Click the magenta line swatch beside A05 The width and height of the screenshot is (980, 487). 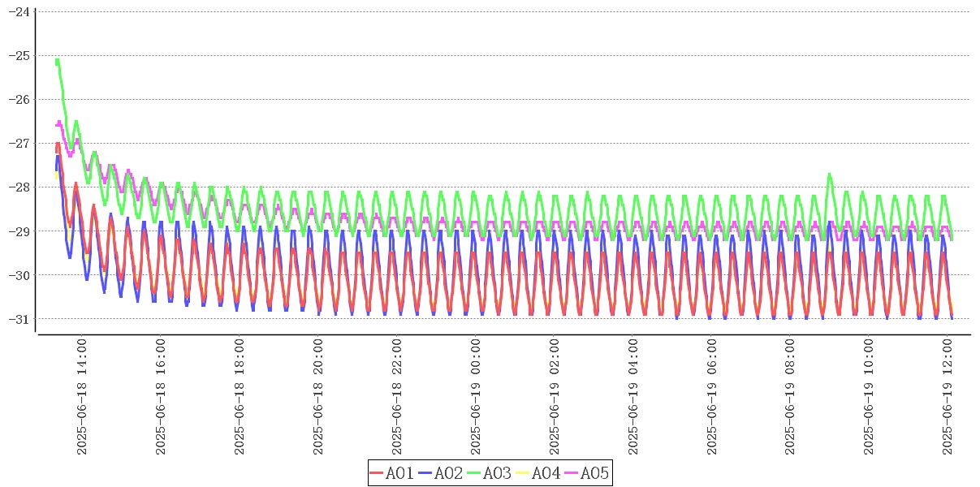pos(572,473)
